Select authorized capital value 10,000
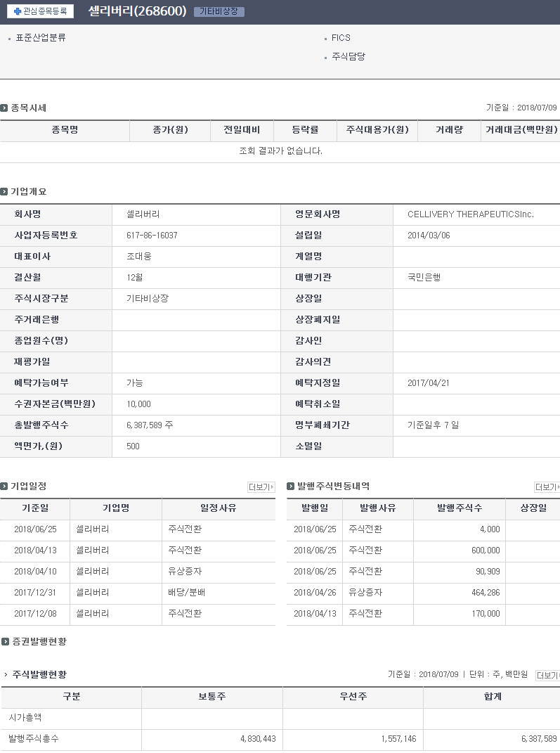This screenshot has width=560, height=753. [138, 404]
